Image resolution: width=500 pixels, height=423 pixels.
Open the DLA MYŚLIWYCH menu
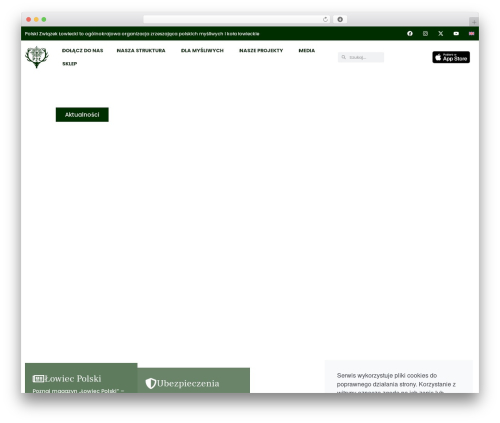[202, 50]
